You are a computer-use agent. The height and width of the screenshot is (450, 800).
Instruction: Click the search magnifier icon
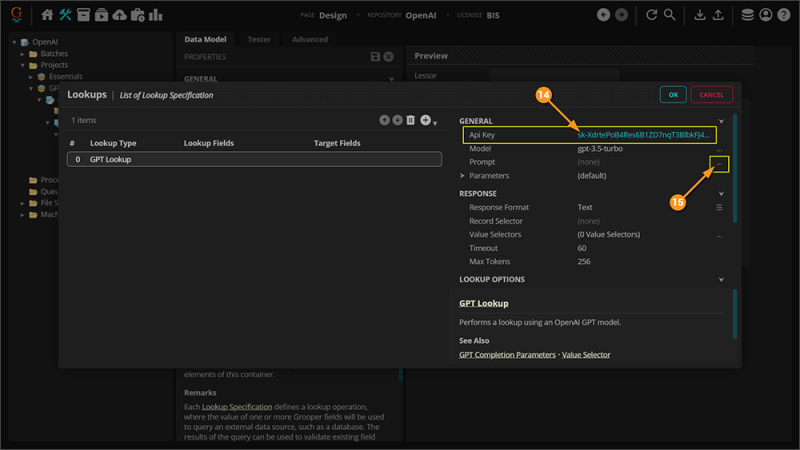point(670,15)
